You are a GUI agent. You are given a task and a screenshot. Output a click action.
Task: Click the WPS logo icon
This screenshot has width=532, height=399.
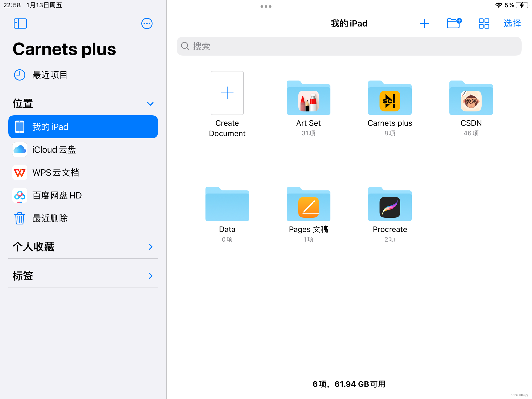20,172
